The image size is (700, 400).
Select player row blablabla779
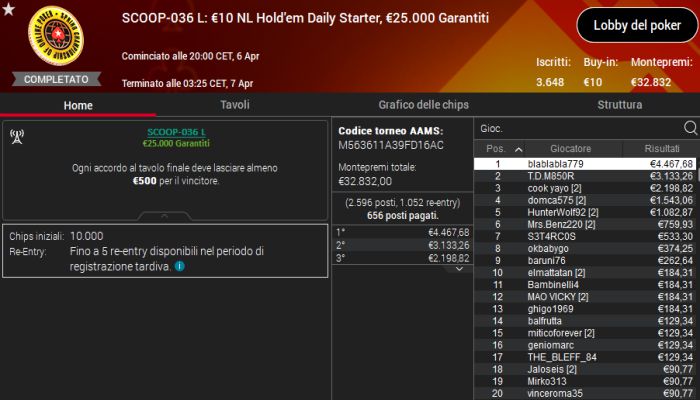point(585,164)
